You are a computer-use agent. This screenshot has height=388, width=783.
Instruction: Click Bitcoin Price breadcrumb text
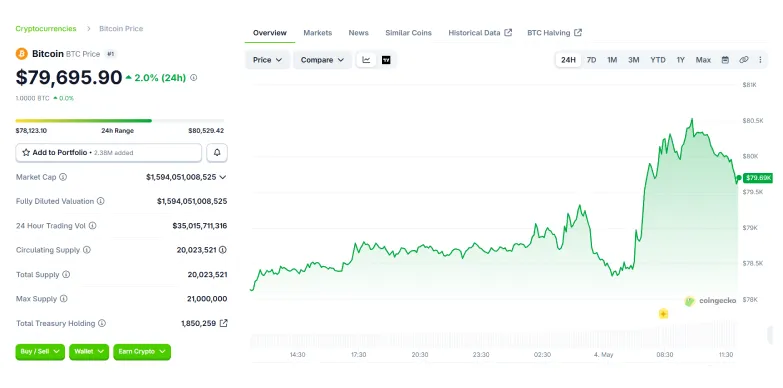(121, 28)
